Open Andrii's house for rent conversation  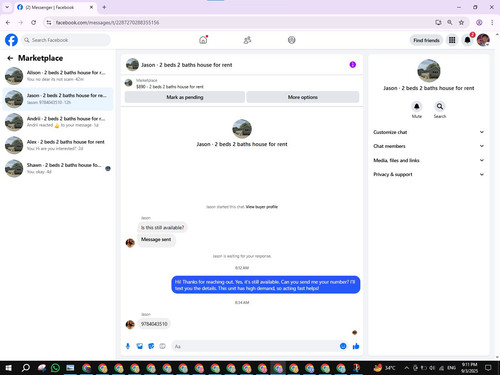(58, 122)
